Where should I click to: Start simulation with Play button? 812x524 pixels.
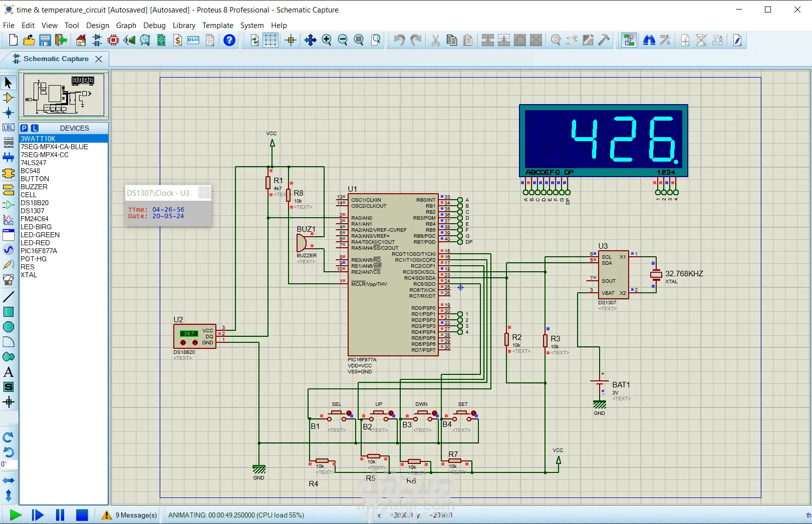point(16,515)
